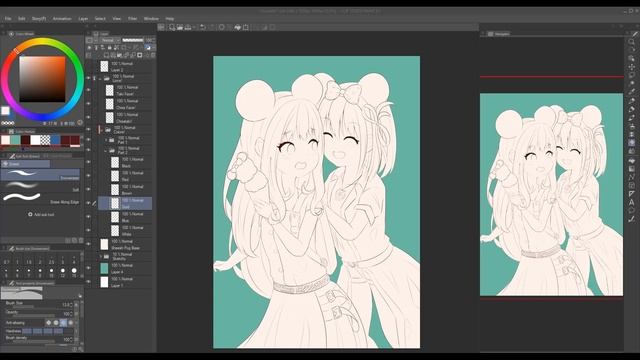Select the Zoom magnifier tool

(631, 42)
